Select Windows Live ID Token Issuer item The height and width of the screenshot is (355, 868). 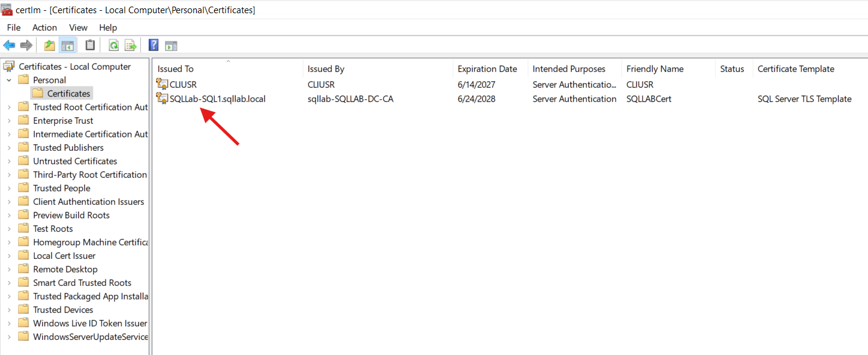coord(90,323)
